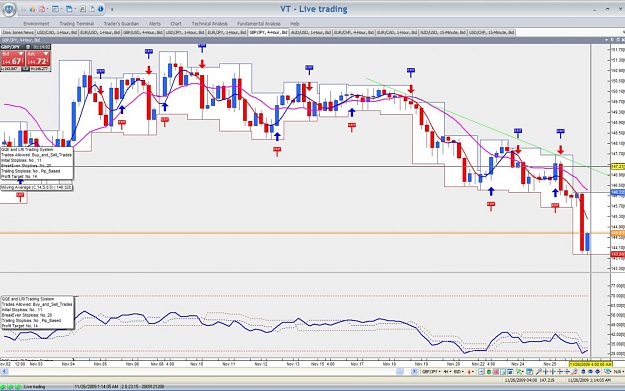Viewport: 625px width, 391px height.
Task: Open the Alerts menu
Action: click(x=155, y=24)
